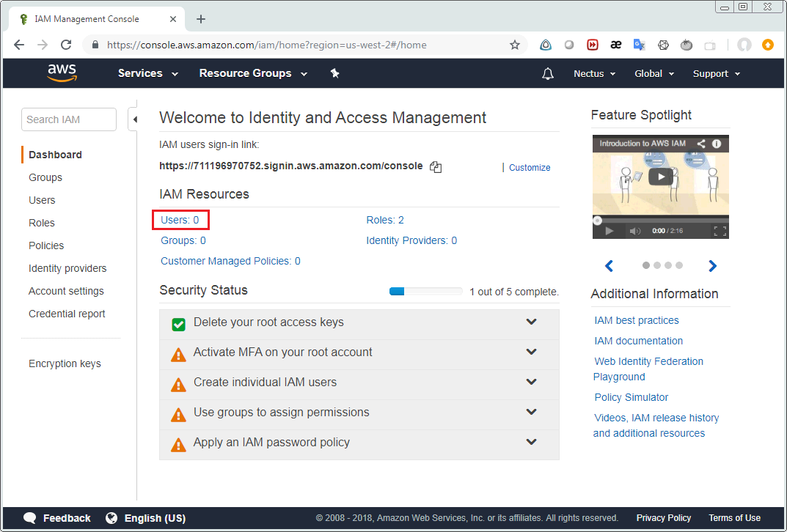Click the Users: 0 resource link
Image resolution: width=787 pixels, height=532 pixels.
pos(180,220)
